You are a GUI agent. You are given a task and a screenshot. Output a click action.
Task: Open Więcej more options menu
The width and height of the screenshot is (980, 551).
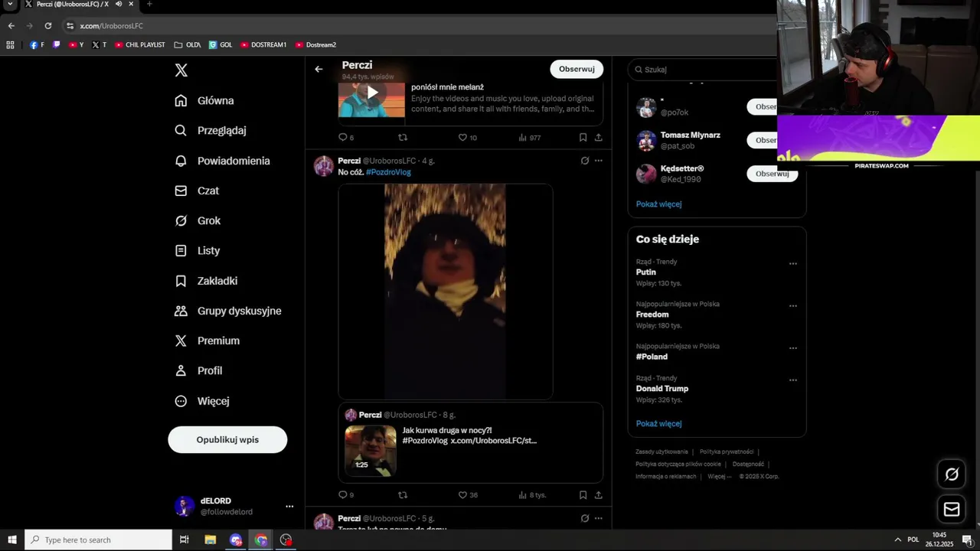(202, 401)
